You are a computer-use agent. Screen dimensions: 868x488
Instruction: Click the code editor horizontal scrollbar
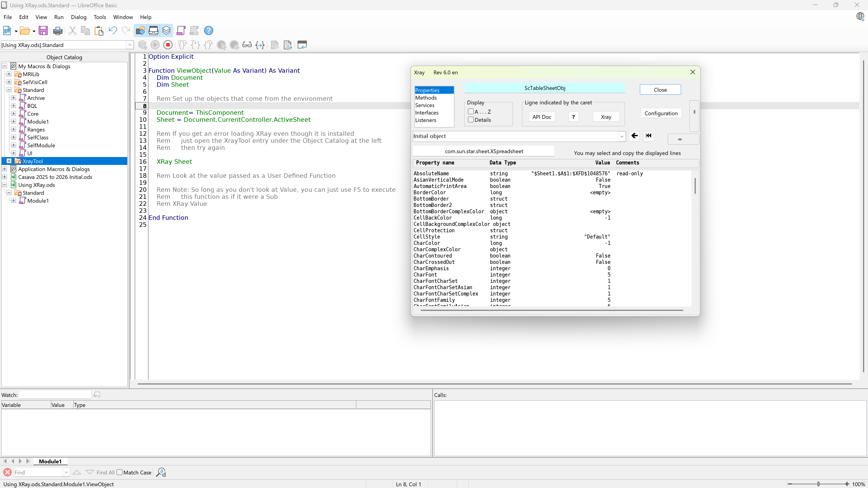[495, 384]
